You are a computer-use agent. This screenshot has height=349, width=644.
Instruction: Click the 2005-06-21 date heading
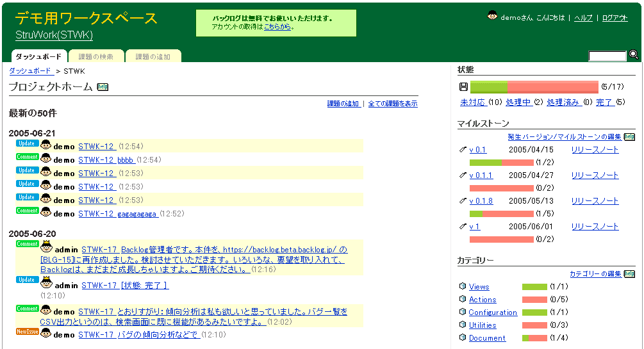pyautogui.click(x=32, y=133)
